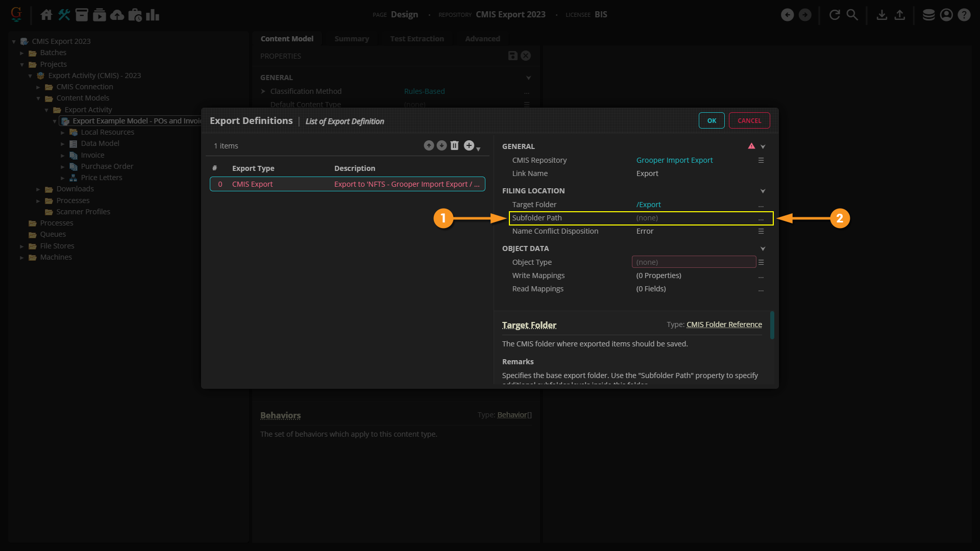The width and height of the screenshot is (980, 551).
Task: Open the Target Folder ellipsis browser
Action: click(761, 205)
